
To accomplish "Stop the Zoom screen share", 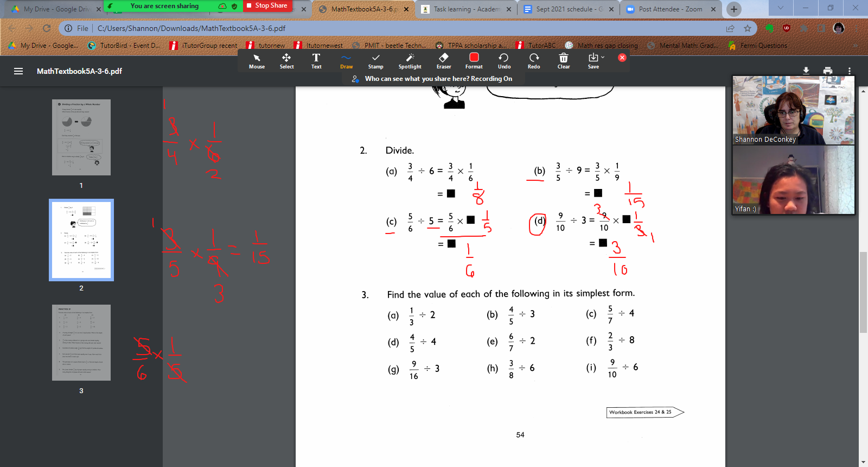I will tap(267, 6).
